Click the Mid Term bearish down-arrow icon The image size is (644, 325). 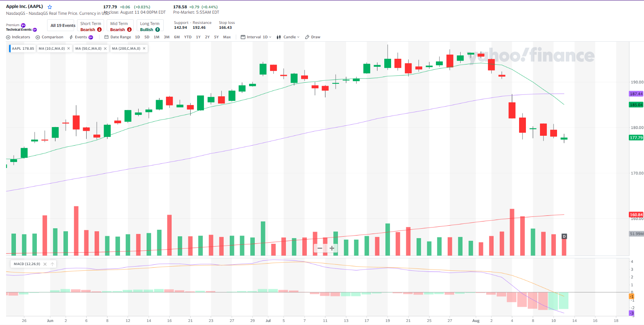(x=129, y=30)
